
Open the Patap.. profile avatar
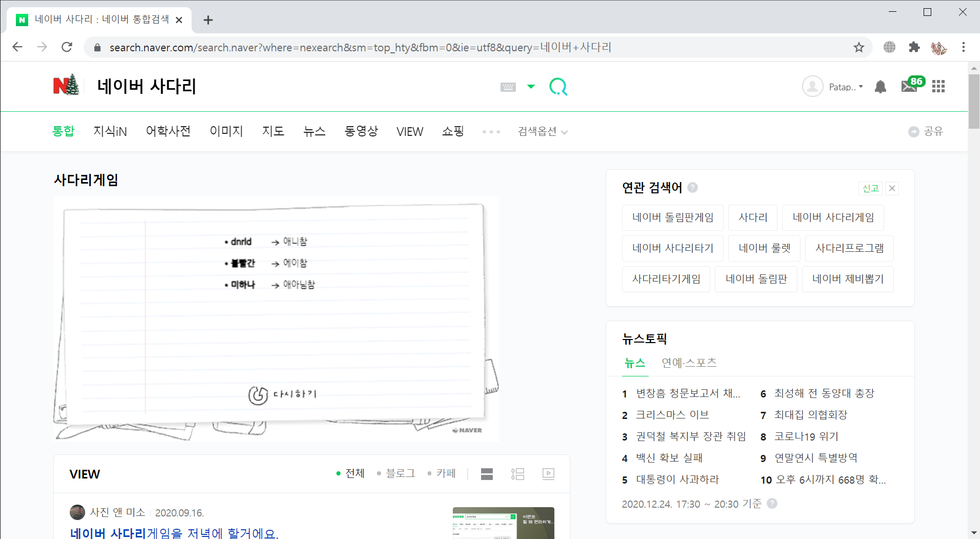812,87
